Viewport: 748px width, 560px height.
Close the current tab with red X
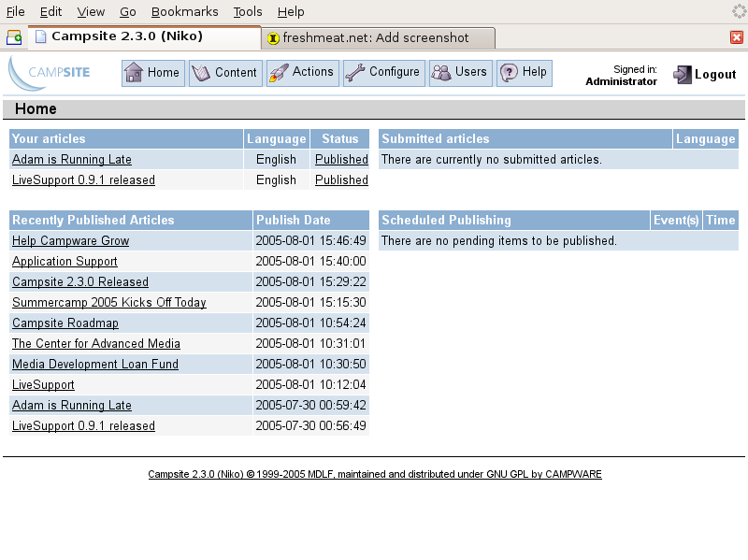click(737, 37)
